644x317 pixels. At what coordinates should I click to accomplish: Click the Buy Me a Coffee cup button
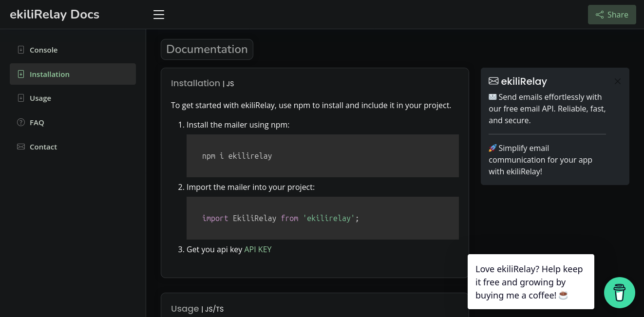(x=619, y=293)
